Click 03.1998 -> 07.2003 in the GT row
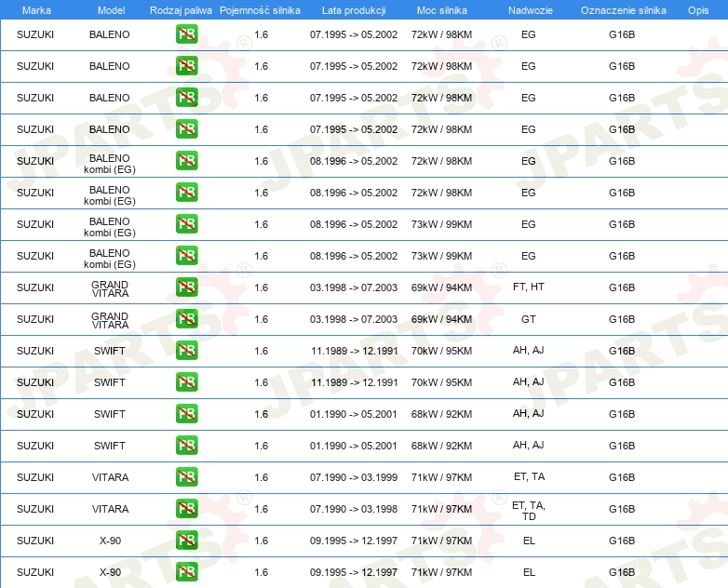This screenshot has height=588, width=728. point(354,319)
